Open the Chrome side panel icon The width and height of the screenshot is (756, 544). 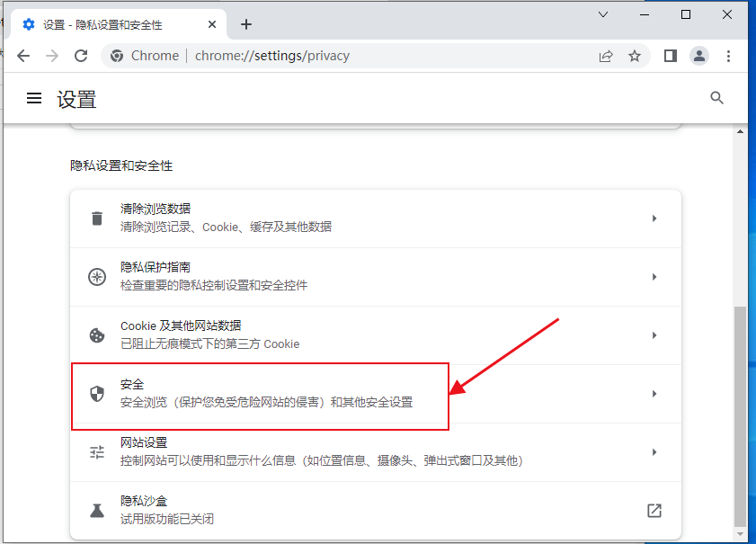(x=669, y=56)
